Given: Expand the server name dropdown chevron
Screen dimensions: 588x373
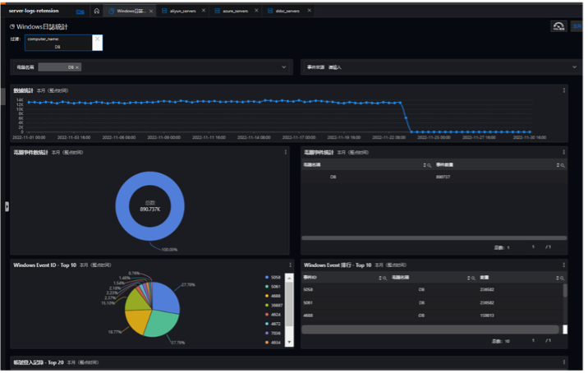Looking at the screenshot, I should point(284,67).
